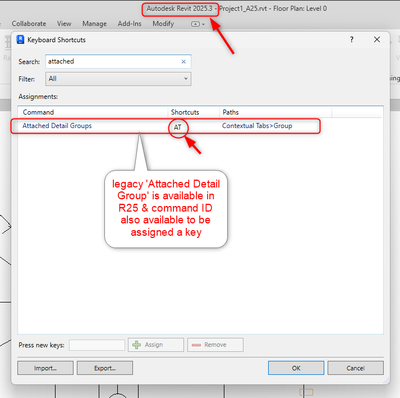Image resolution: width=400 pixels, height=398 pixels.
Task: Click the Export button
Action: (105, 368)
